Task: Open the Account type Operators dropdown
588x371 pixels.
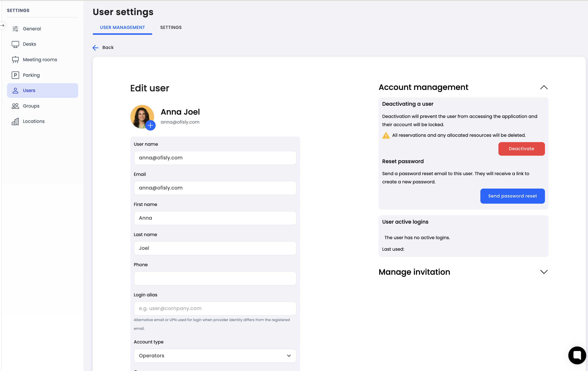Action: (x=215, y=356)
